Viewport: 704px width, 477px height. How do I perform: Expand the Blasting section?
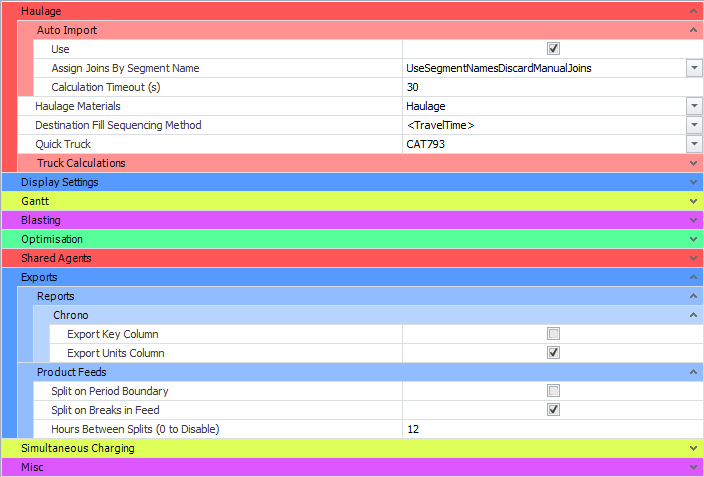(x=693, y=220)
